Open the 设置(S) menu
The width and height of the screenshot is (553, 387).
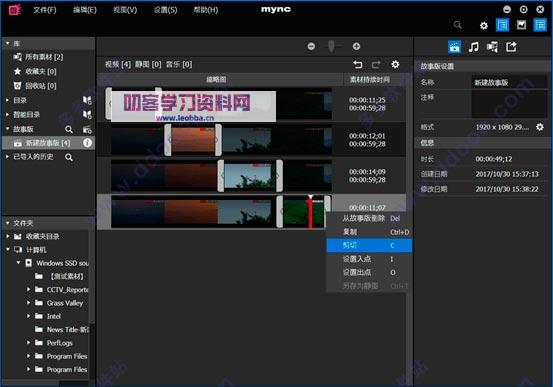(165, 10)
